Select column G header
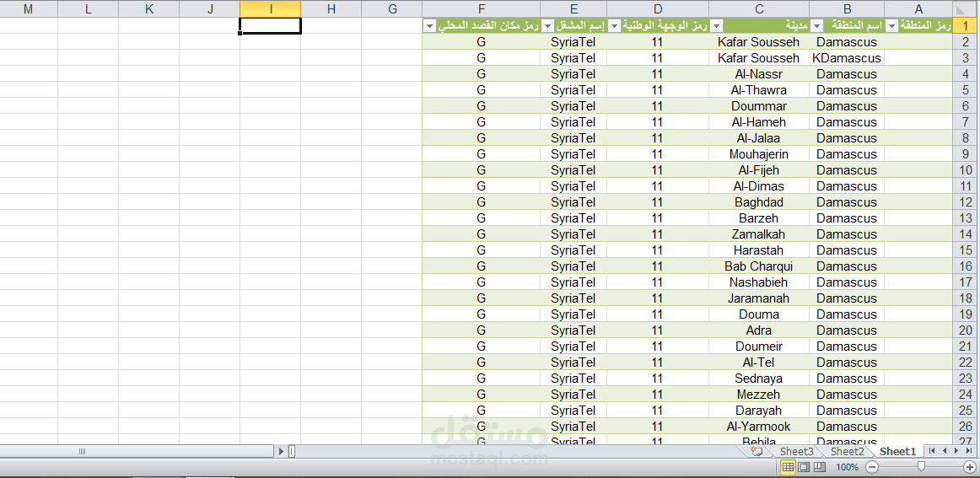The height and width of the screenshot is (478, 980). [392, 8]
